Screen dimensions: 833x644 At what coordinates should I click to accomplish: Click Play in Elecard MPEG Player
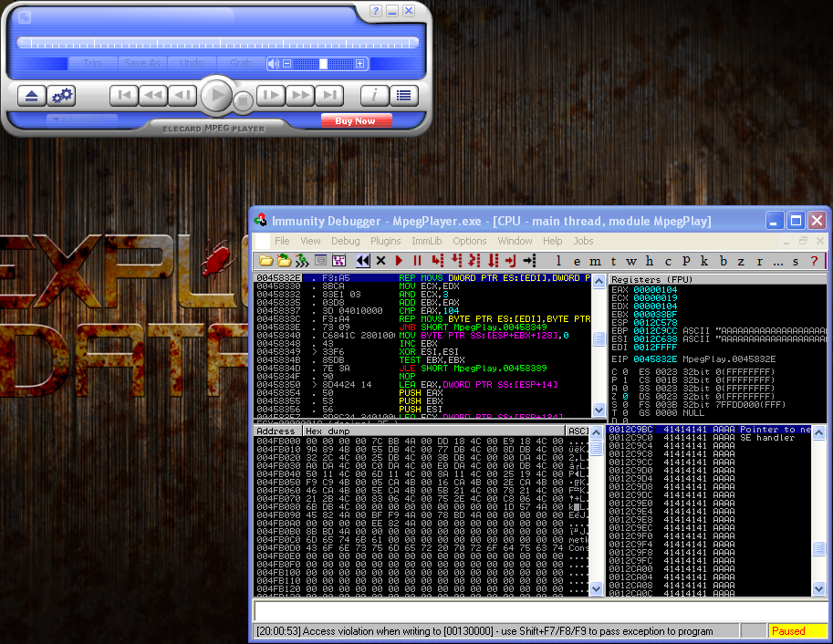[216, 96]
